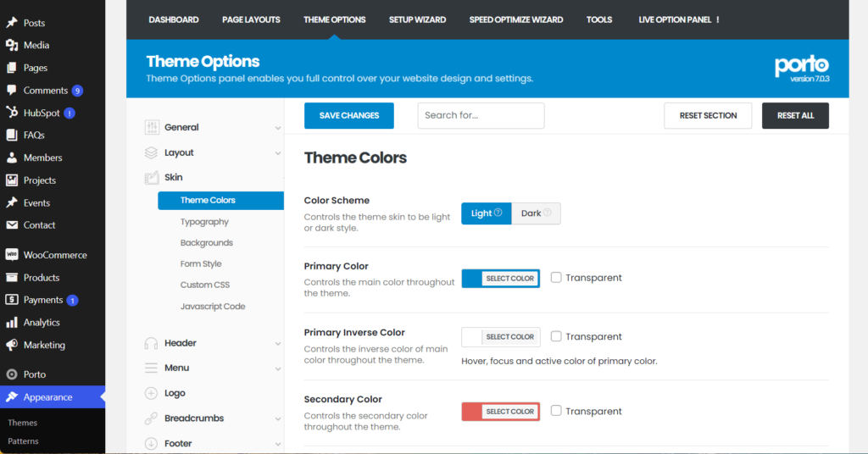The image size is (868, 454).
Task: Click the Appearance paintbrush icon
Action: (x=12, y=397)
